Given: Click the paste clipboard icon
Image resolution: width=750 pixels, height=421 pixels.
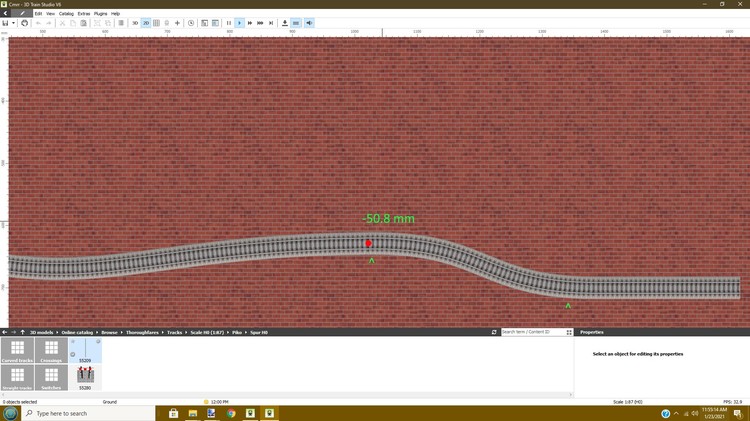Looking at the screenshot, I should [x=83, y=23].
